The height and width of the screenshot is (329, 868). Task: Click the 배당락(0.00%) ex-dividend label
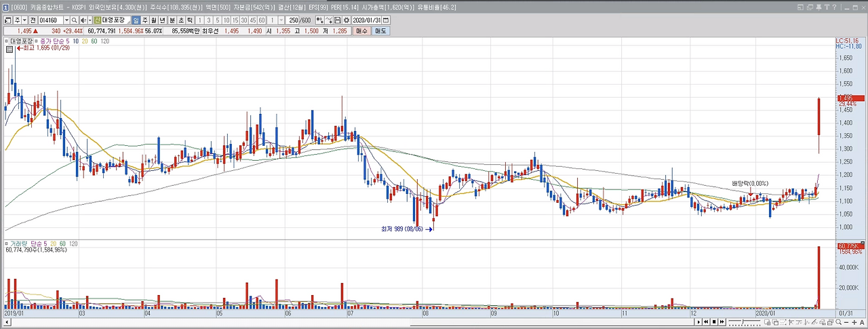[751, 184]
